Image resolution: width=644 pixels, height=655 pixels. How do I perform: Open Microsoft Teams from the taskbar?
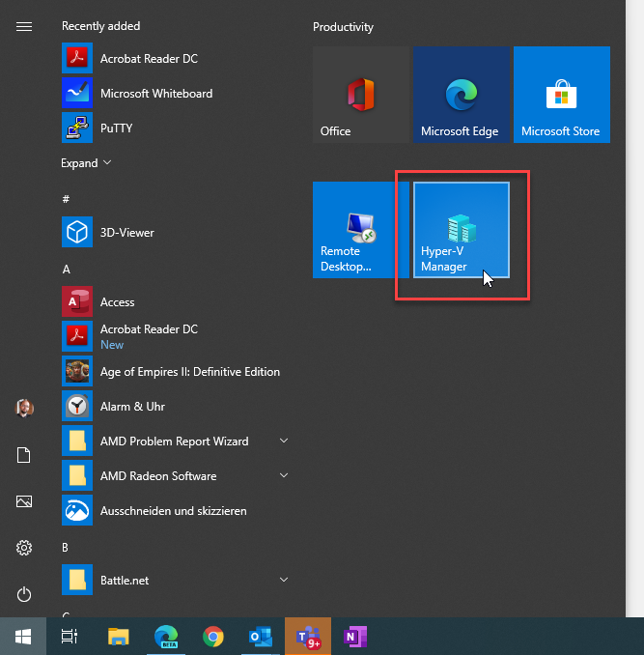coord(308,637)
